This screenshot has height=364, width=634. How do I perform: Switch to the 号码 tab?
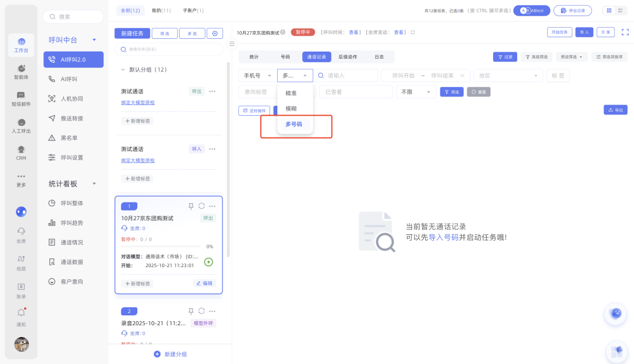tap(285, 57)
